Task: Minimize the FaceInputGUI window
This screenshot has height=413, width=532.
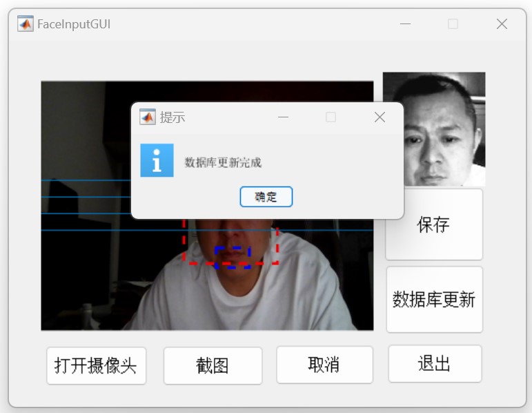Action: [405, 24]
